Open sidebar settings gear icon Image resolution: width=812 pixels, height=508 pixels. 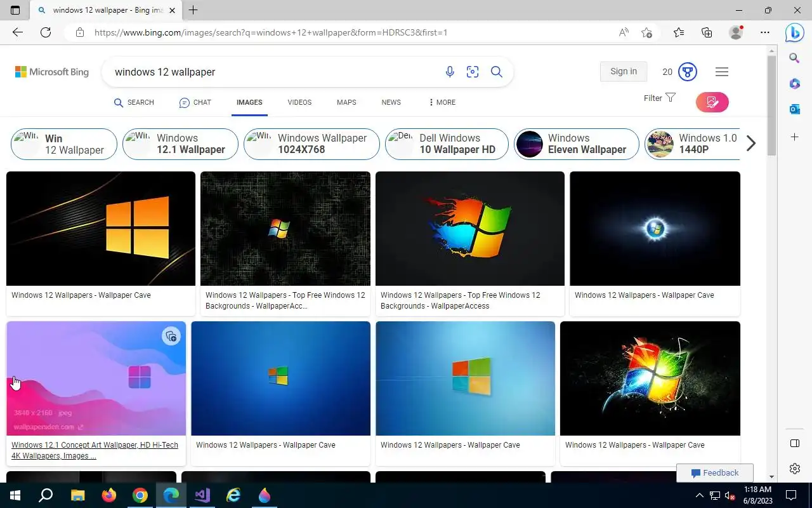tap(794, 469)
